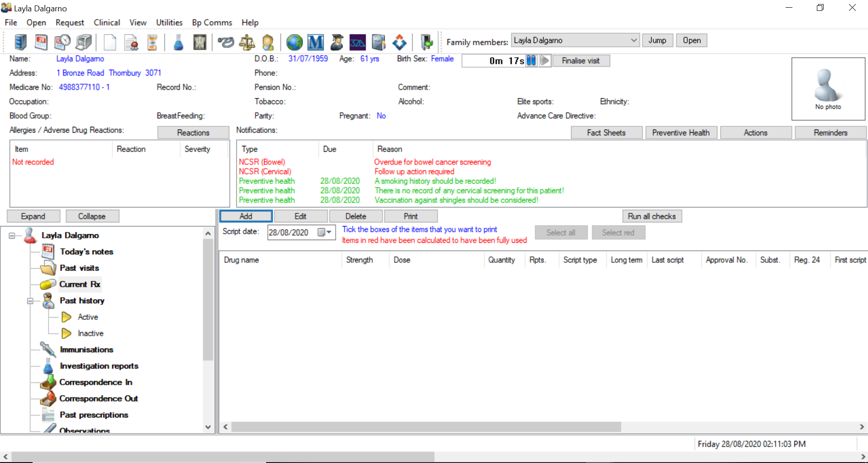The image size is (868, 463).
Task: Select Current Rx in the tree
Action: coord(80,284)
